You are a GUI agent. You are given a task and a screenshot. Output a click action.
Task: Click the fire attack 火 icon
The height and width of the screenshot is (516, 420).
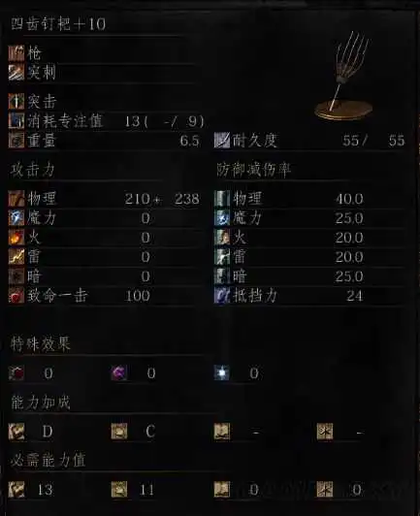coord(16,238)
